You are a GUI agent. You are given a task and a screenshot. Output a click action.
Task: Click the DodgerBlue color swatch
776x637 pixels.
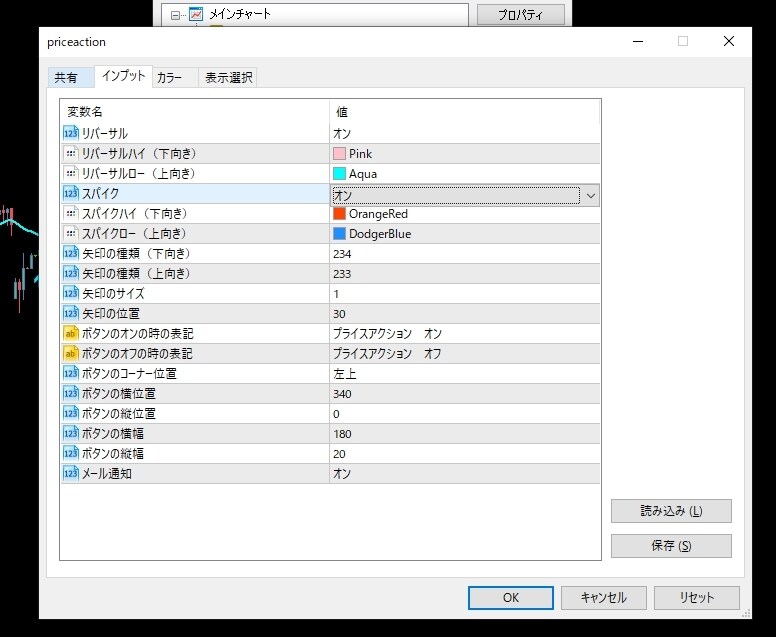pos(340,234)
